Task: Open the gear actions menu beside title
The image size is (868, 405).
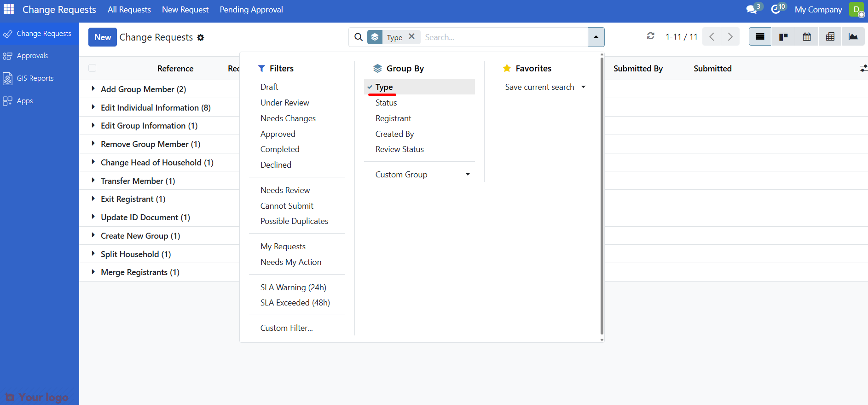Action: (201, 38)
